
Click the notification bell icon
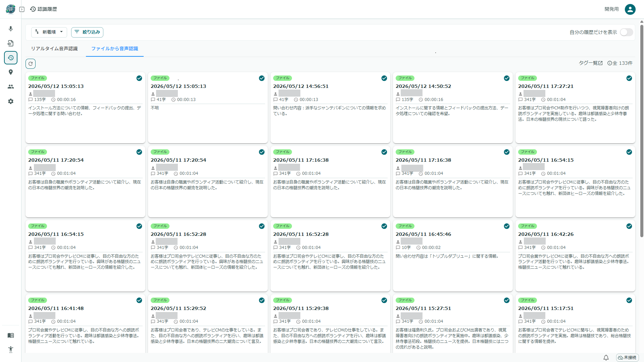click(606, 358)
